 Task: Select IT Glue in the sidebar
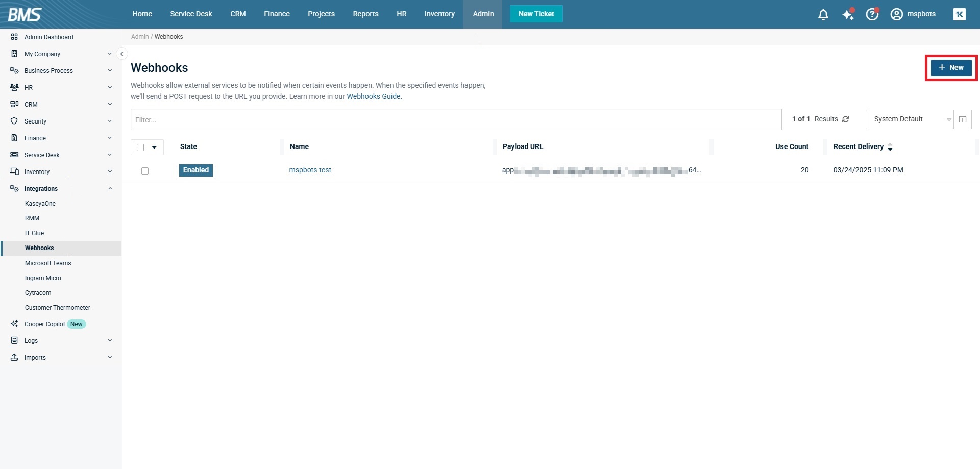pos(34,233)
